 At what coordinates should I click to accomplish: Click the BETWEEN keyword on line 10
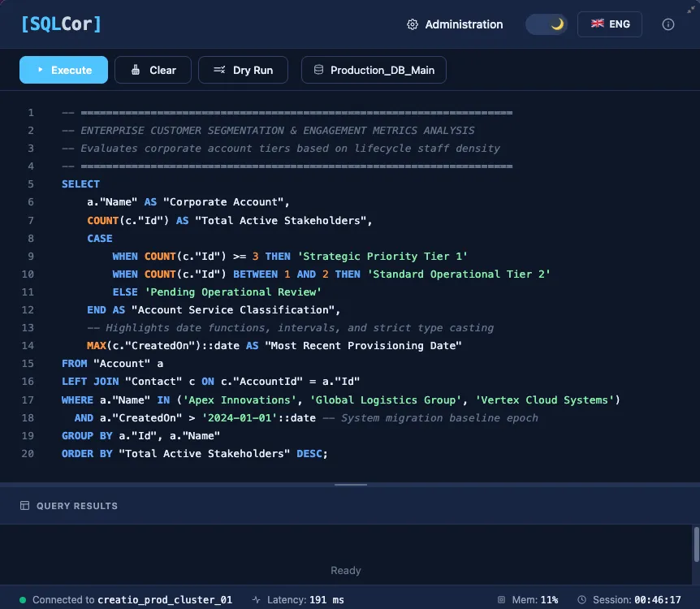click(x=255, y=274)
